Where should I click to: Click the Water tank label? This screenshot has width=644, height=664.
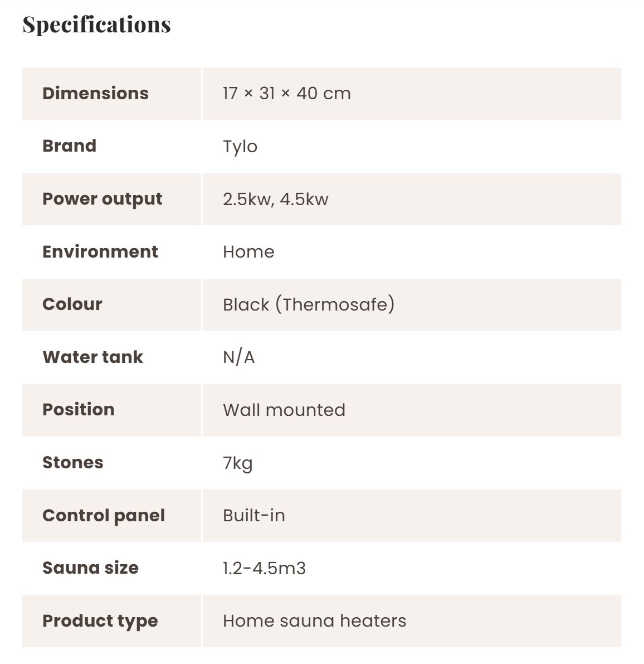92,357
